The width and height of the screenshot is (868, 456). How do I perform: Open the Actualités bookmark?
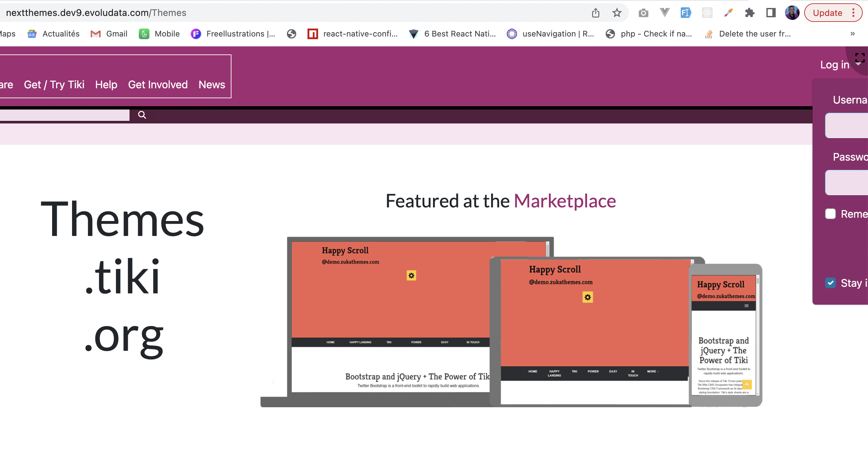coord(53,34)
